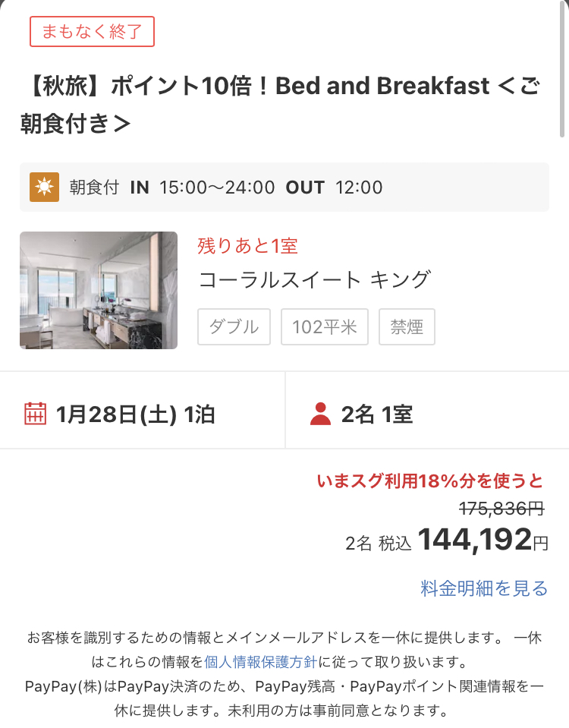Open the 個人情報保護方針 privacy policy link
This screenshot has width=569, height=728.
(x=261, y=662)
